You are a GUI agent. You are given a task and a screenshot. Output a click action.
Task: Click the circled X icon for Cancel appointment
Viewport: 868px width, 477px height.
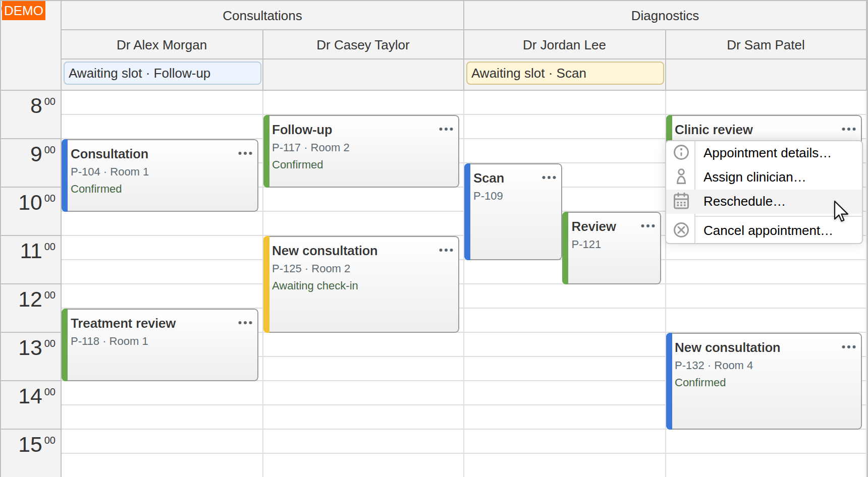tap(681, 230)
